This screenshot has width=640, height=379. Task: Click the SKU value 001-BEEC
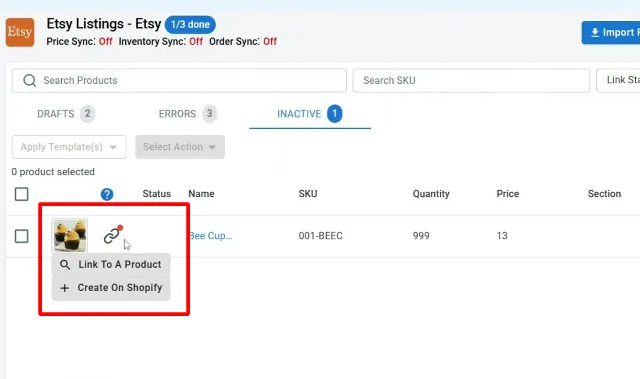(320, 236)
